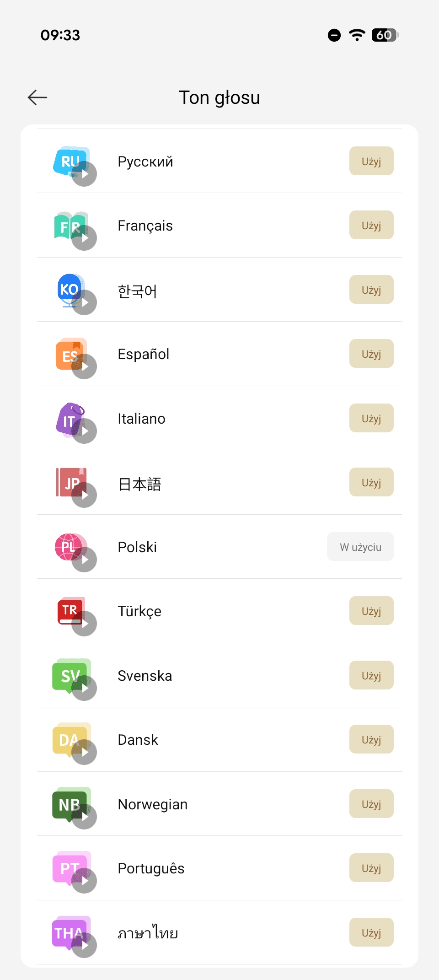Use the Español voice tone

[x=371, y=354]
